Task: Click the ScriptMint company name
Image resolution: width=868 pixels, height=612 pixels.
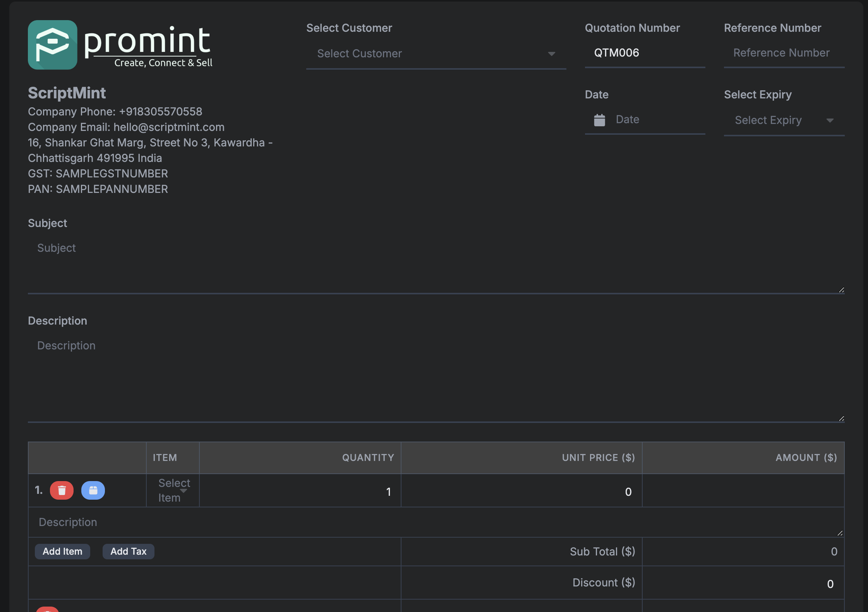Action: [x=67, y=93]
